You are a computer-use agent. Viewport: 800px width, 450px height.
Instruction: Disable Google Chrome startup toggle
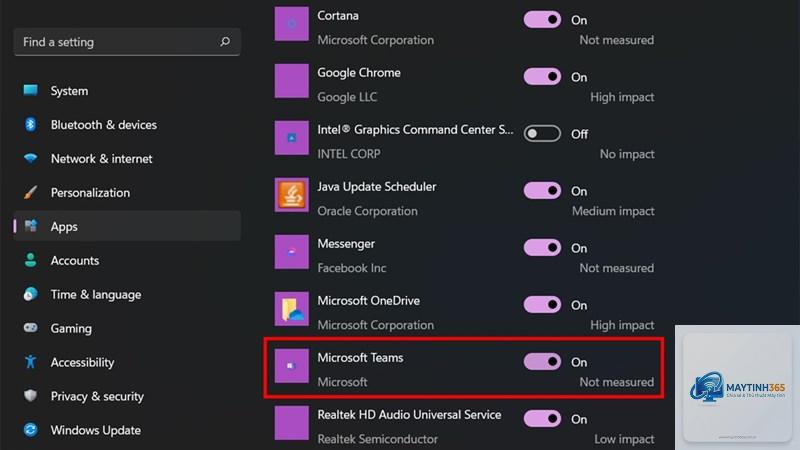(x=542, y=77)
